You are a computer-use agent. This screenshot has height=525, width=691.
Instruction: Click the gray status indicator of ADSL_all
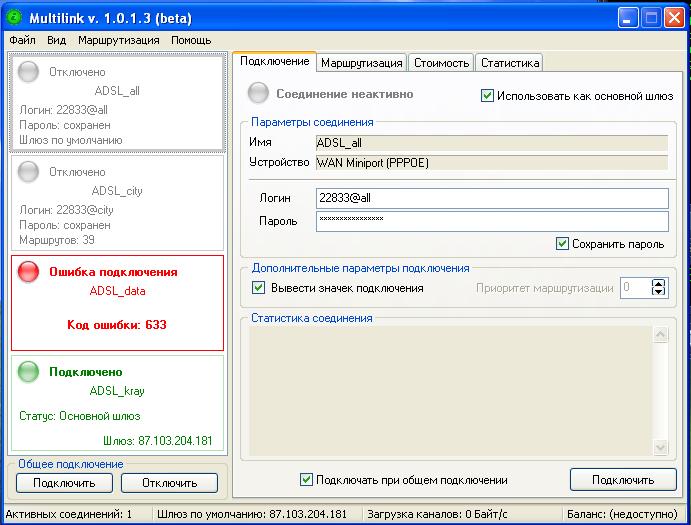coord(30,72)
